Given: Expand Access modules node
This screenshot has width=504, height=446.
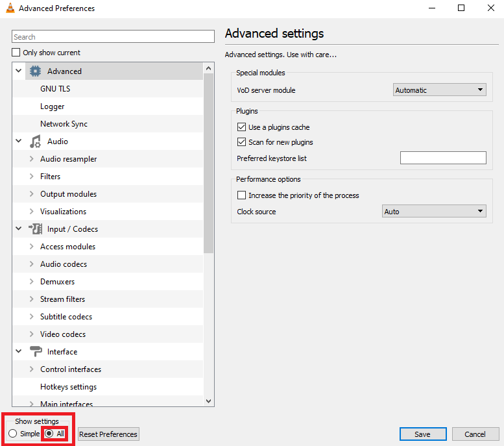Looking at the screenshot, I should click(x=32, y=247).
